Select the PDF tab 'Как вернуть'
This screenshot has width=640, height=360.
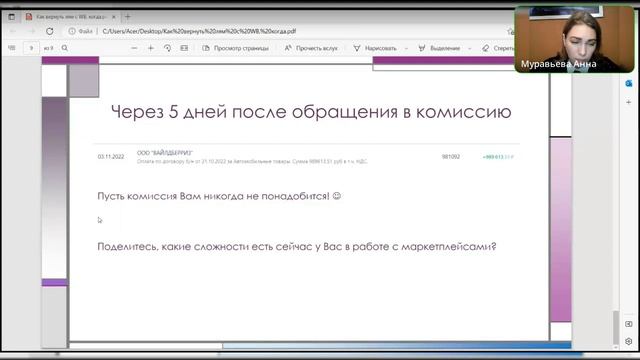(70, 17)
